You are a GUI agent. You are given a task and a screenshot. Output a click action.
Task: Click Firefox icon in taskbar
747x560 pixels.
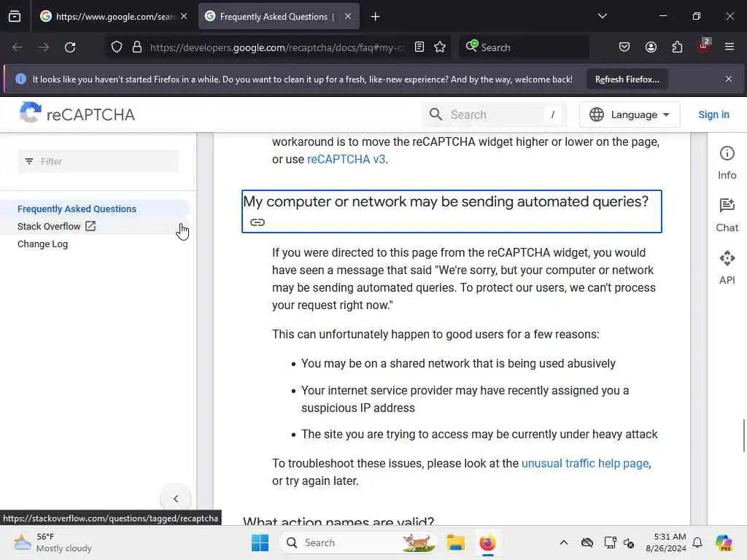point(488,542)
